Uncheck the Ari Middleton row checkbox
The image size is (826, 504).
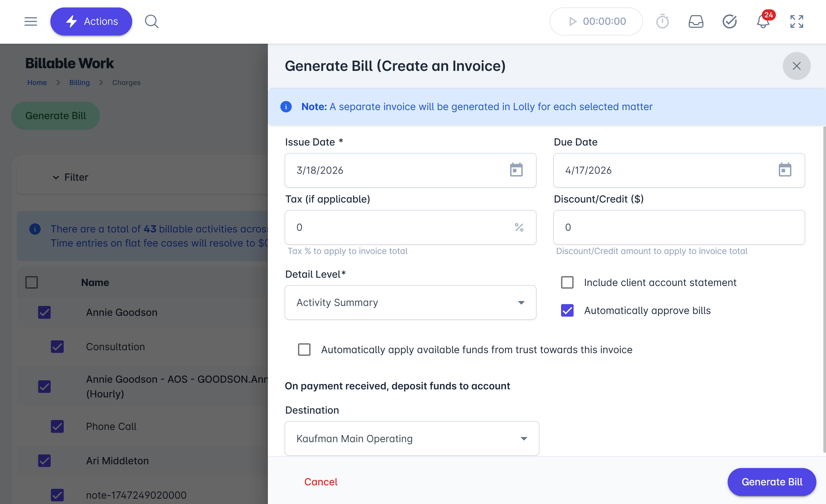tap(44, 461)
